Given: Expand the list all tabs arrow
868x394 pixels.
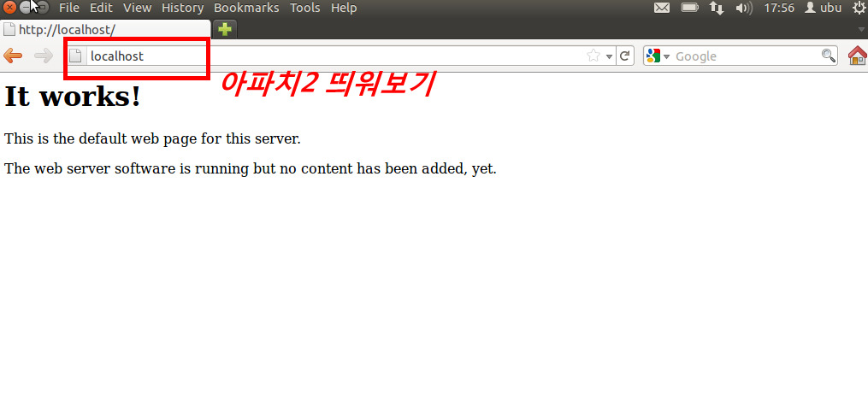Looking at the screenshot, I should pos(861,29).
